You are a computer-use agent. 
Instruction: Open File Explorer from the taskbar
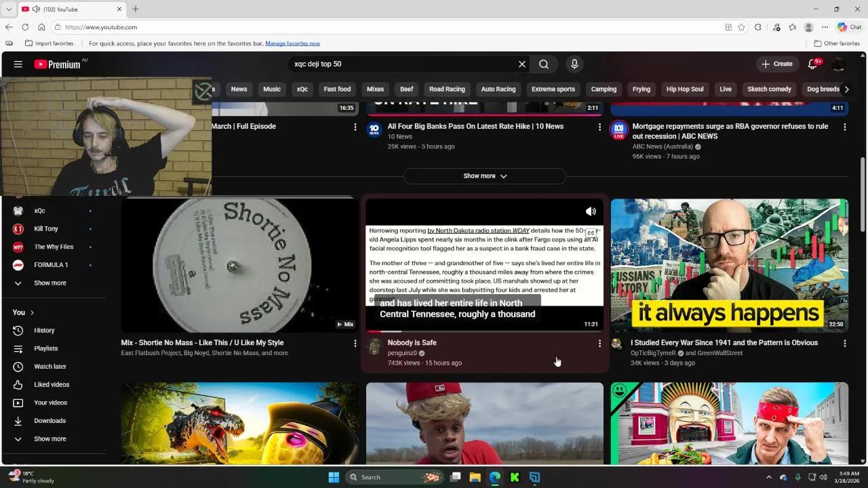point(475,477)
